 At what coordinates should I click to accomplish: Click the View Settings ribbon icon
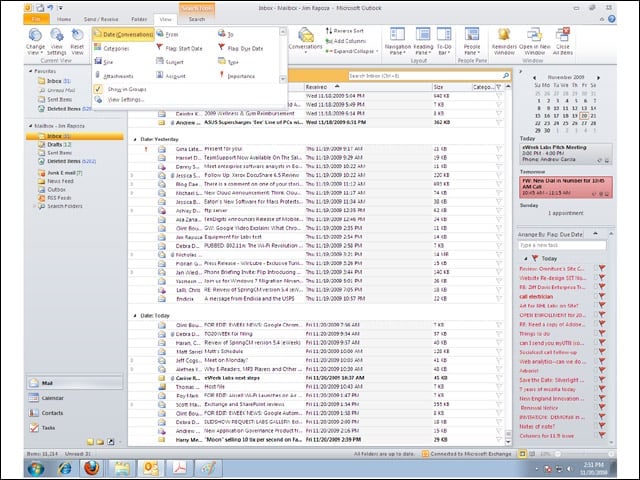(56, 42)
